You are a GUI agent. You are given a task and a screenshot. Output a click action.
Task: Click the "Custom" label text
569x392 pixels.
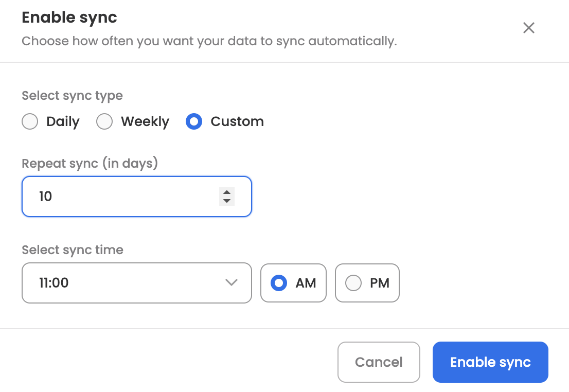(x=237, y=122)
